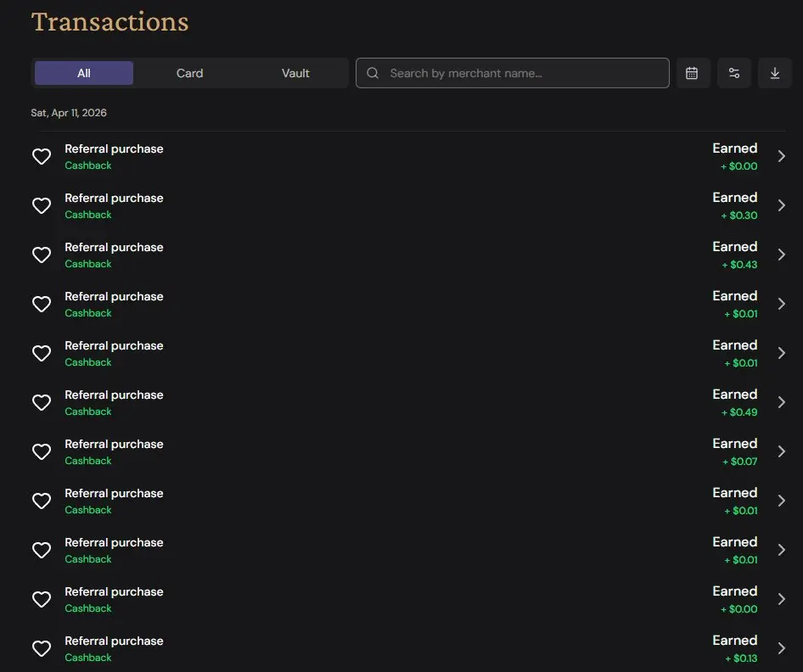Expand the $0.07 transaction chevron
803x672 pixels.
coord(782,451)
